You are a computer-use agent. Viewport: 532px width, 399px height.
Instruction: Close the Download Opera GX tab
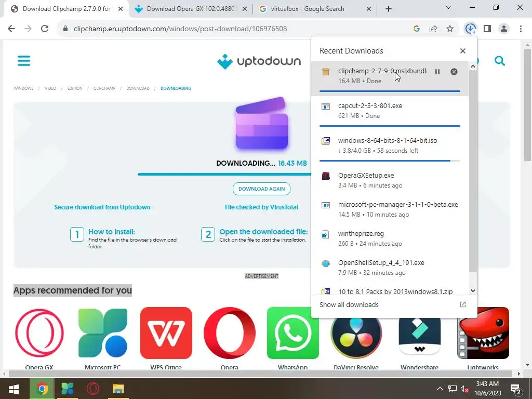coord(244,9)
